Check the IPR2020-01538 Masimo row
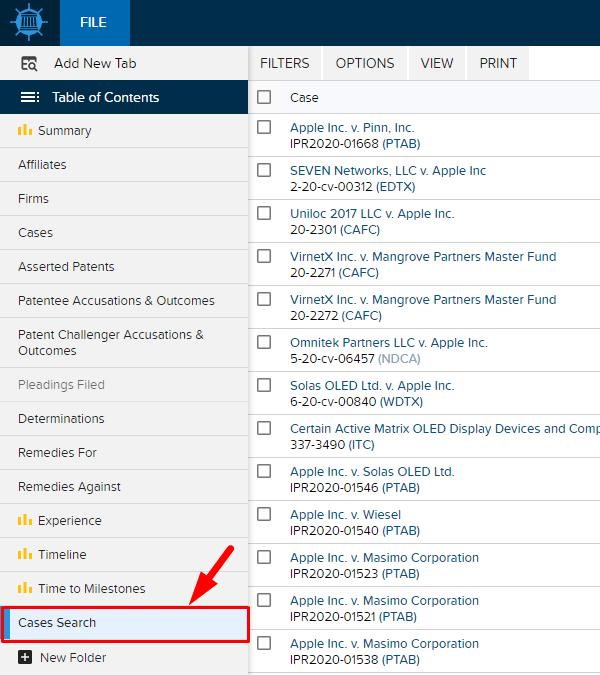The height and width of the screenshot is (675, 600). pyautogui.click(x=264, y=643)
